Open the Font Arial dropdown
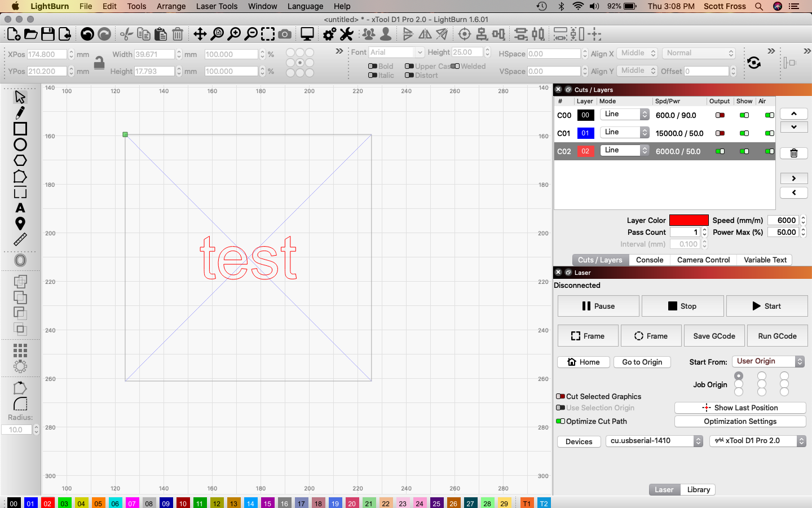 click(x=396, y=52)
